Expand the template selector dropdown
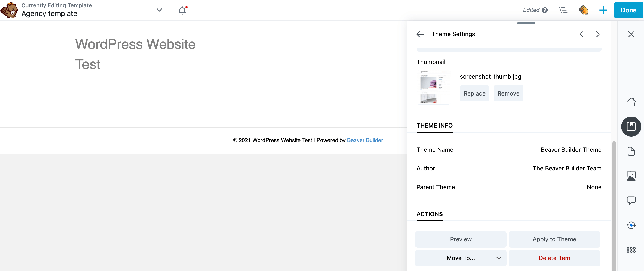Viewport: 644px width, 271px height. click(x=159, y=10)
